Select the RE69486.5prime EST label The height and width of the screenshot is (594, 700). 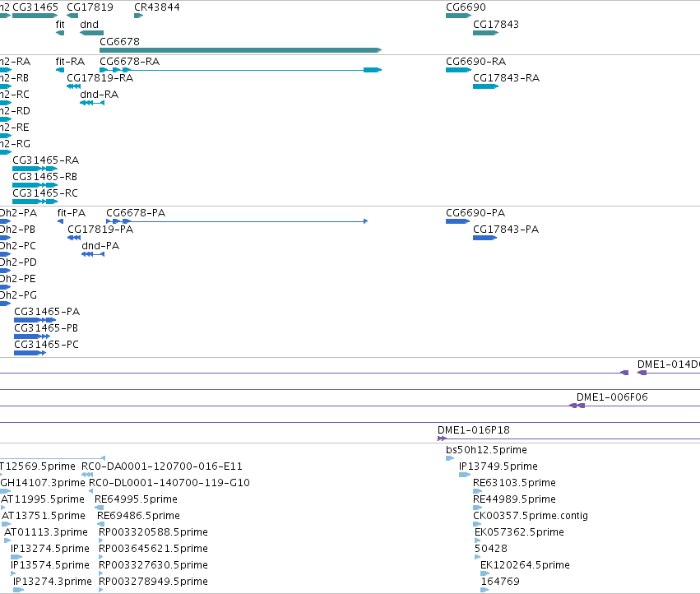click(138, 515)
